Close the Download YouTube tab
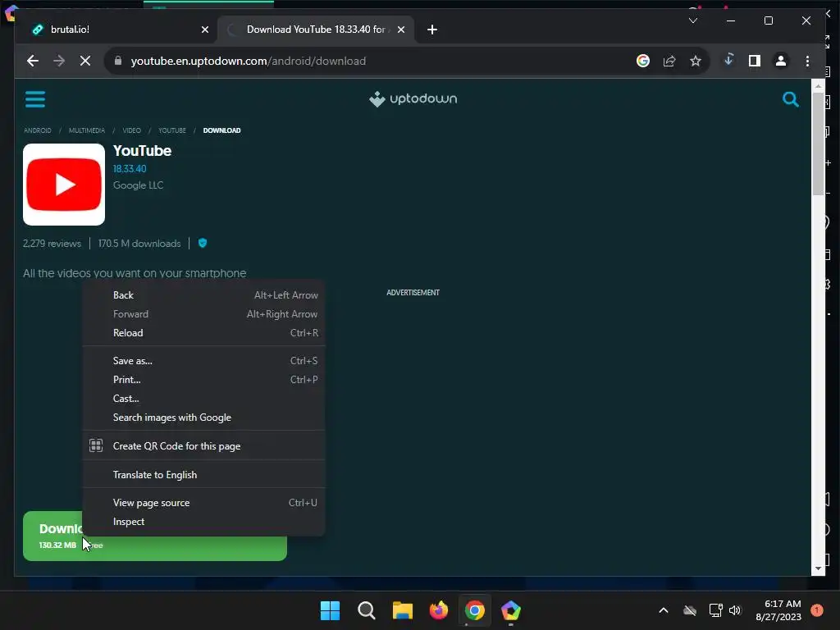Viewport: 840px width, 630px height. pyautogui.click(x=400, y=30)
